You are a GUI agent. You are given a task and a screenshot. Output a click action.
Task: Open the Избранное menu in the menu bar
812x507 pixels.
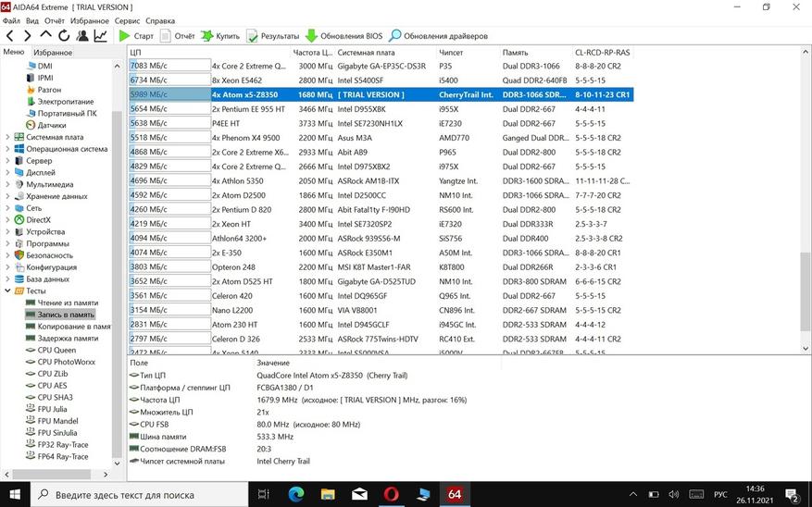click(90, 20)
